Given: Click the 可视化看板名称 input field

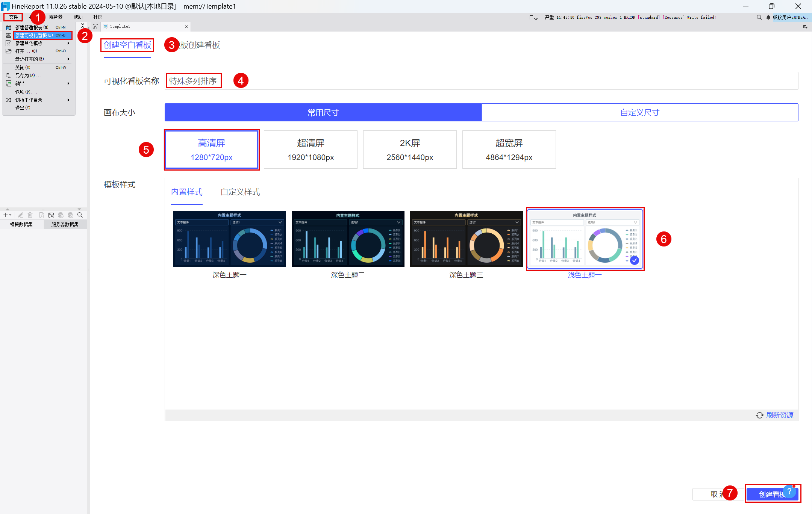Looking at the screenshot, I should click(x=481, y=81).
